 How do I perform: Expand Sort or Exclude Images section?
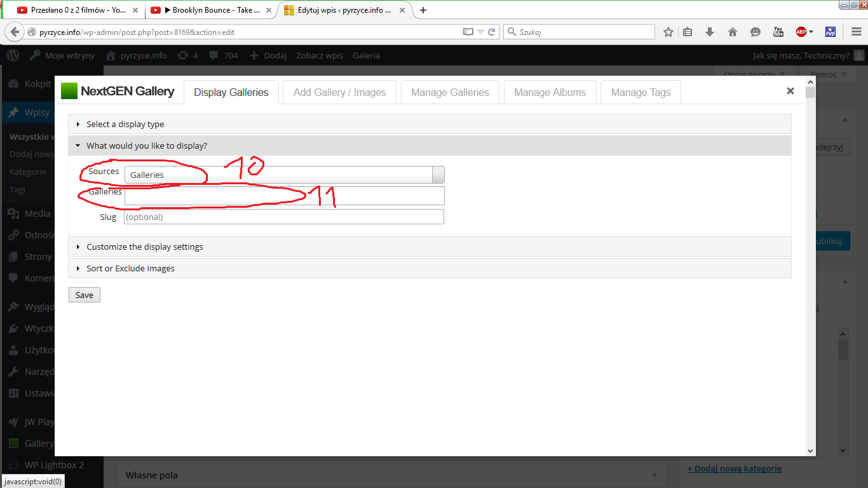tap(130, 269)
